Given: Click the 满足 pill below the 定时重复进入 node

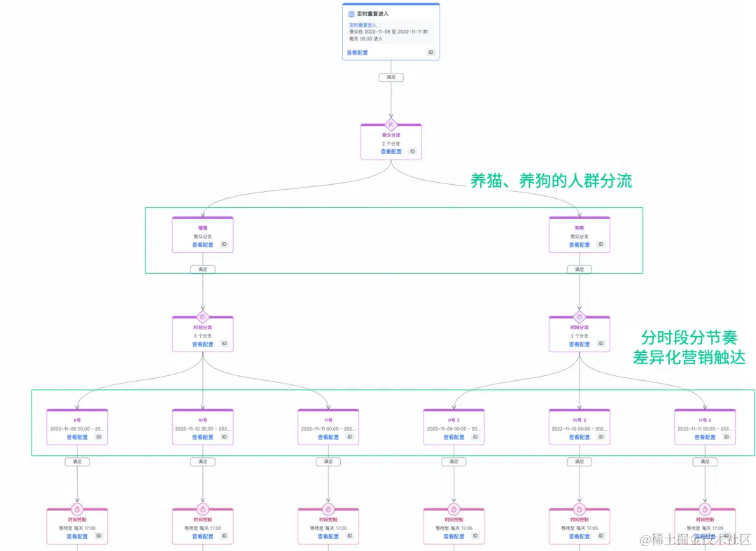Looking at the screenshot, I should pyautogui.click(x=391, y=77).
